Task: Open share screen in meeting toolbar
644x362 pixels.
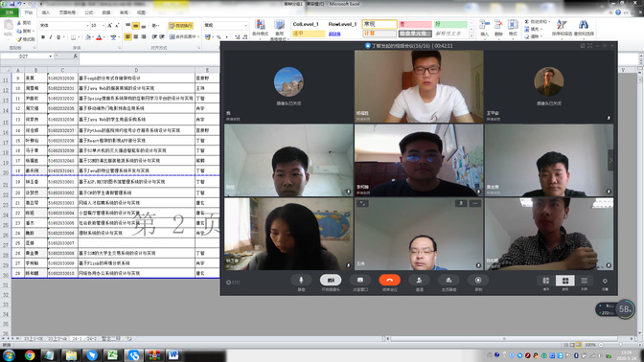Action: [359, 281]
